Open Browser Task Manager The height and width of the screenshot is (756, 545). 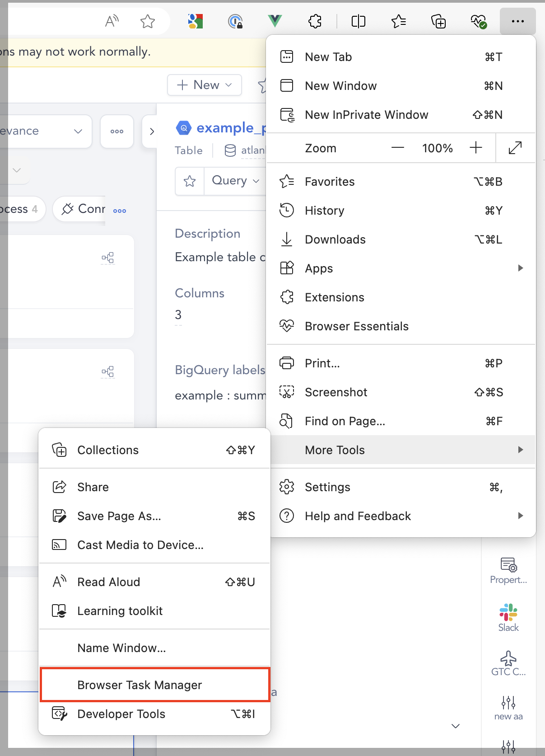[154, 685]
